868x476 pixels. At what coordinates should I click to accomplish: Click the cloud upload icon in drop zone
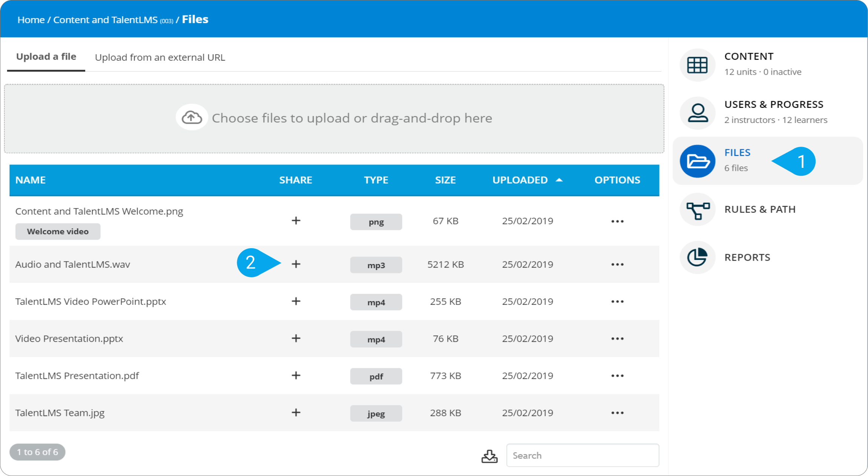click(192, 118)
